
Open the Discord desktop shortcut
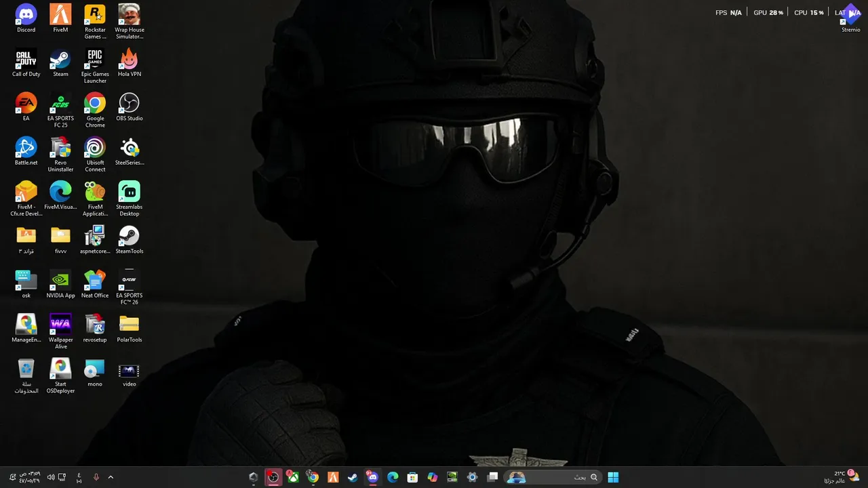pos(26,18)
